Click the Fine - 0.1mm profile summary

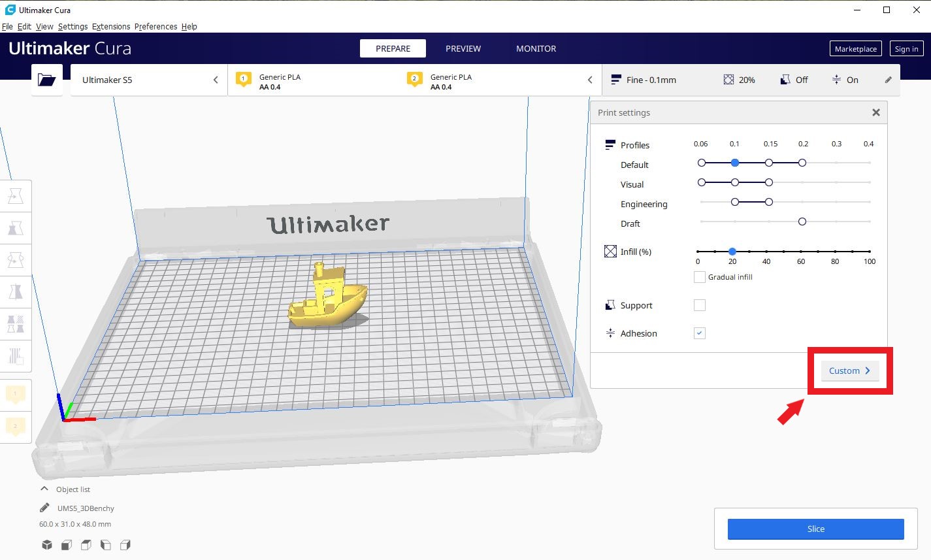pos(644,80)
